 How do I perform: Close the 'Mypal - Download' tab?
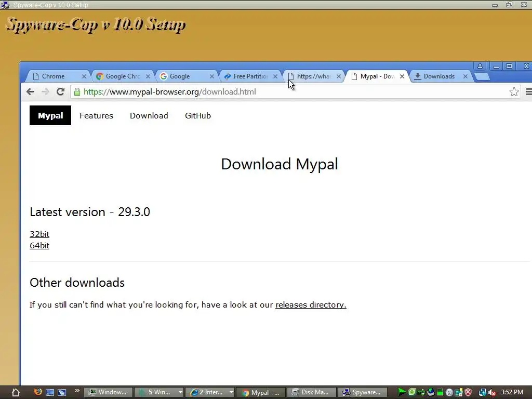pyautogui.click(x=402, y=76)
